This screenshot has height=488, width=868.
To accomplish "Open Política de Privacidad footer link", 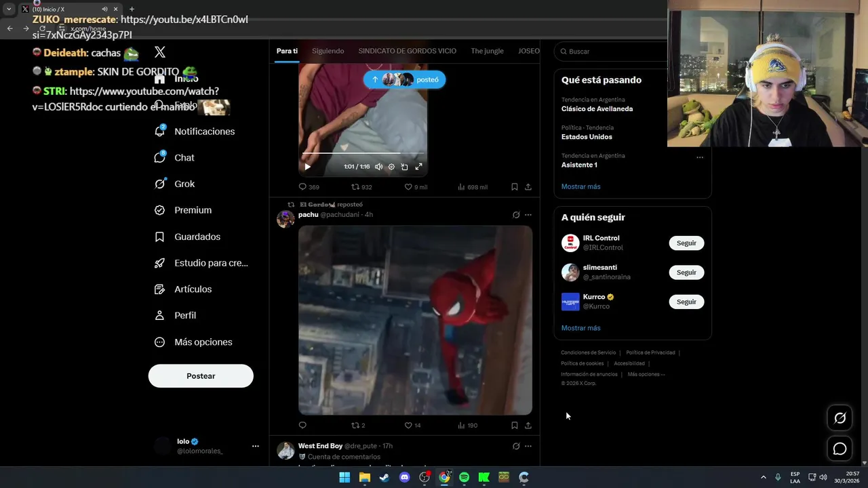I will [650, 352].
